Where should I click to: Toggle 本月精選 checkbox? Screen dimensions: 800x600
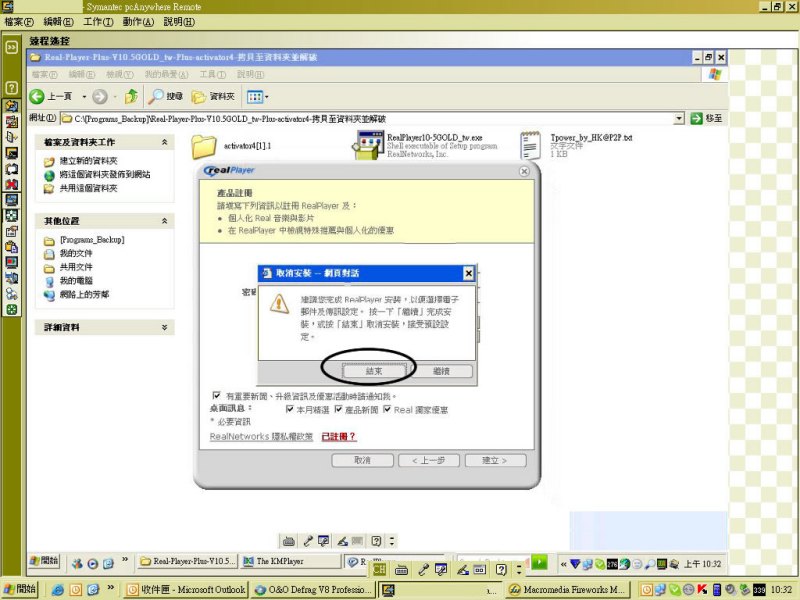click(x=290, y=409)
